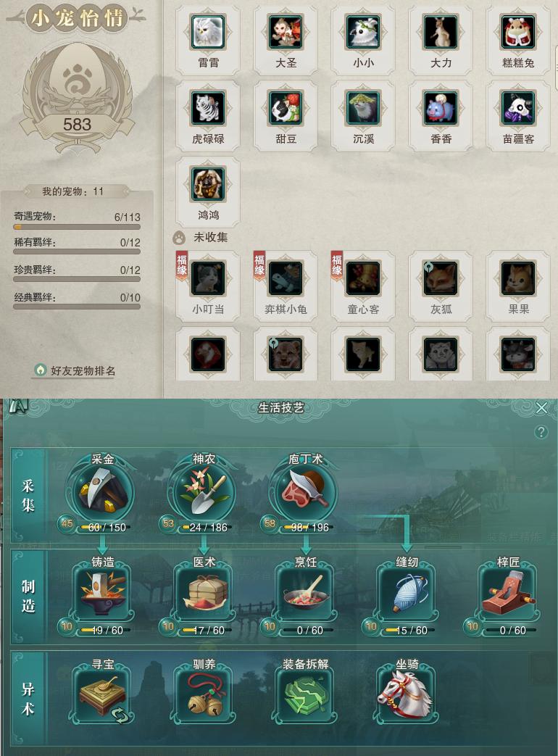Open the 苗疆客 pet entry
Image resolution: width=558 pixels, height=756 pixels.
click(x=518, y=108)
